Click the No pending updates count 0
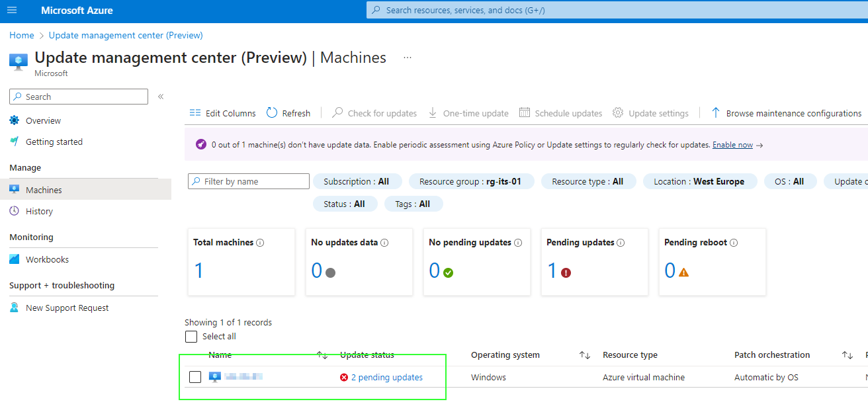 [x=435, y=270]
